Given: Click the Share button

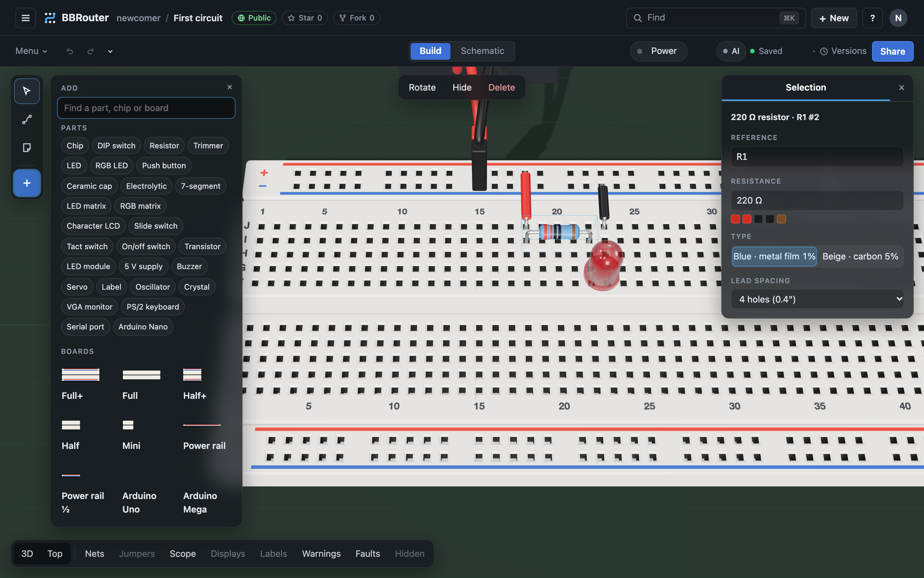Looking at the screenshot, I should pyautogui.click(x=892, y=51).
